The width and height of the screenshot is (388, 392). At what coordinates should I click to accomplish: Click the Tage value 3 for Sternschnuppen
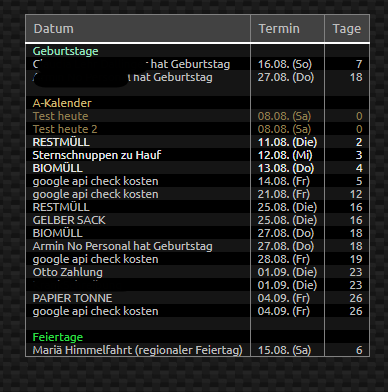(x=359, y=155)
